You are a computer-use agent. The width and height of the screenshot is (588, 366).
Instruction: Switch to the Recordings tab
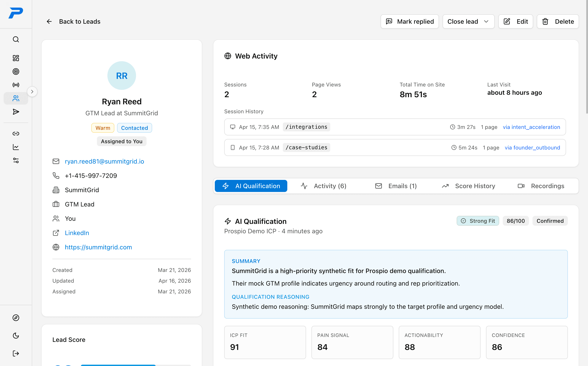(x=541, y=186)
